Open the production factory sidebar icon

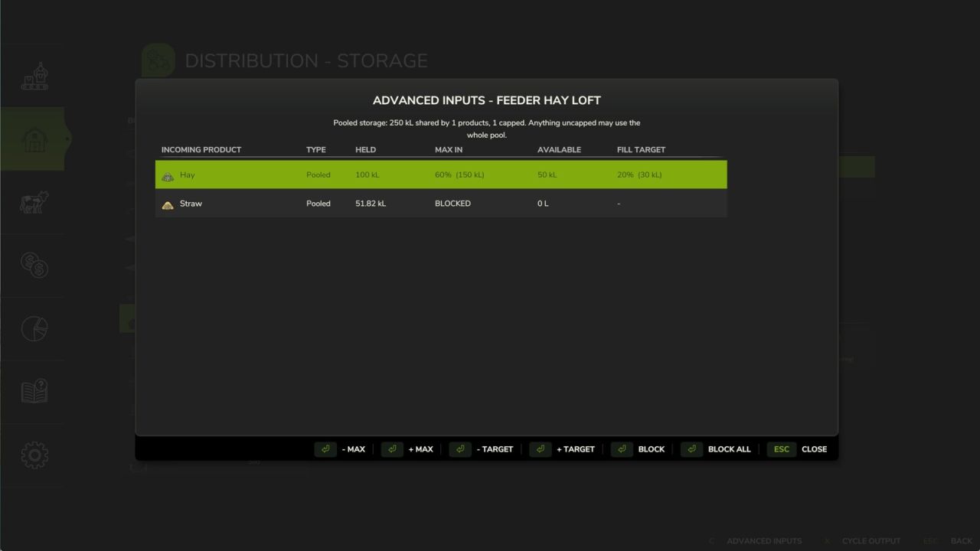[x=34, y=77]
